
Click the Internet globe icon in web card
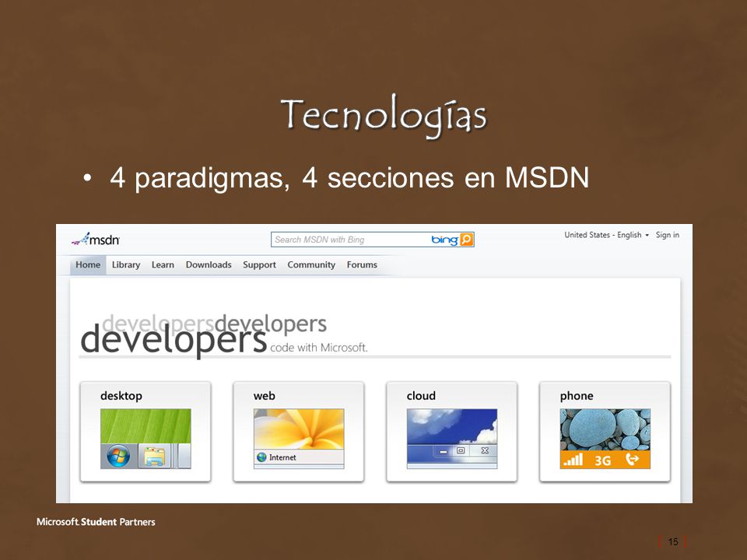pyautogui.click(x=261, y=457)
